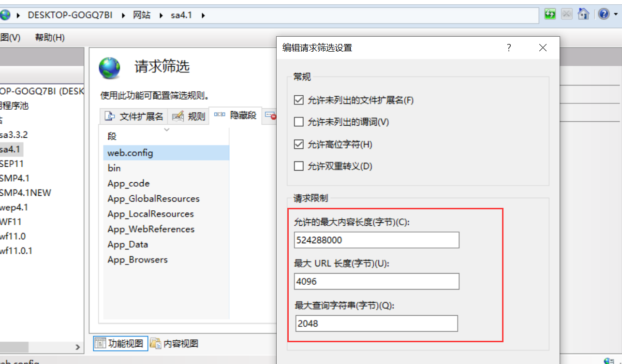622x364 pixels.
Task: Select the App_Data hidden segment
Action: point(128,245)
